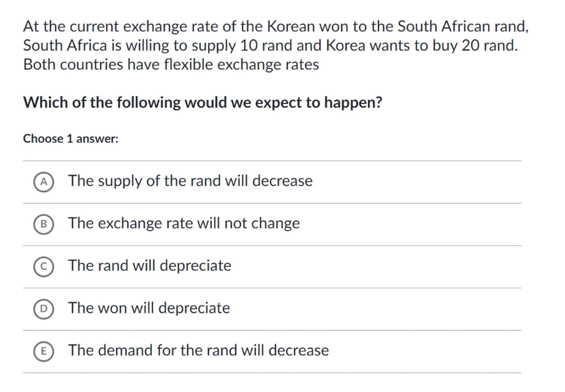Mark the circle labeled D
Viewport: 565px width, 392px height.
pos(44,309)
